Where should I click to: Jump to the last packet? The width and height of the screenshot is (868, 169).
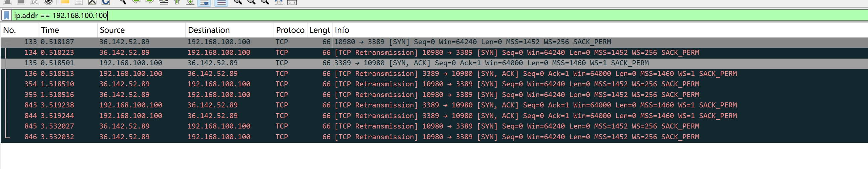190,2
